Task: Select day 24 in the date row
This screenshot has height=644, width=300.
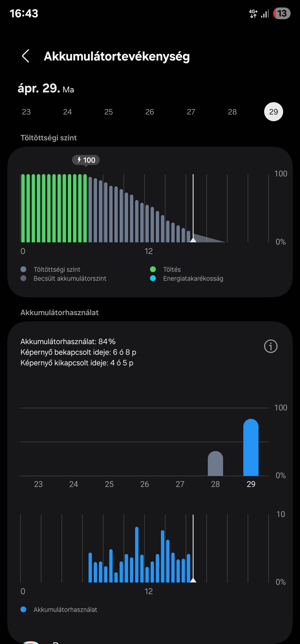Action: coord(67,112)
